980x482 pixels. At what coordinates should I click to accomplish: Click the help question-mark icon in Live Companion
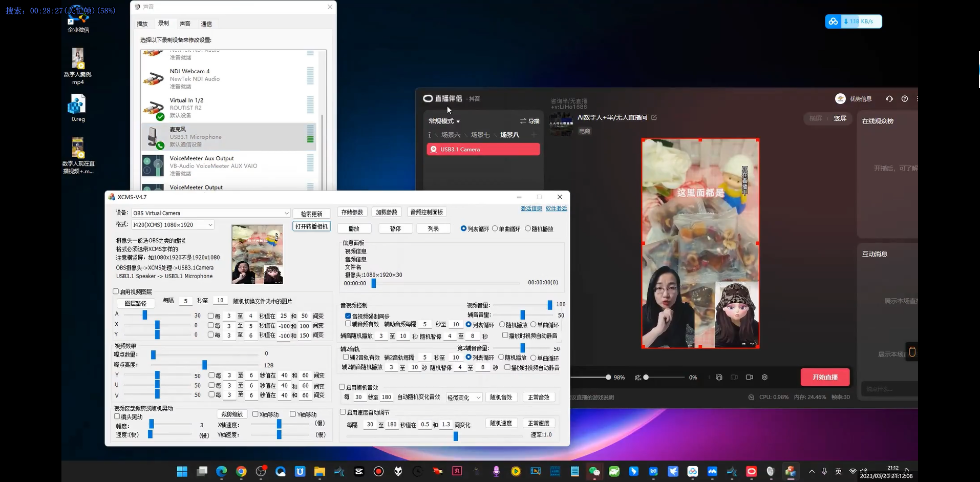(904, 99)
